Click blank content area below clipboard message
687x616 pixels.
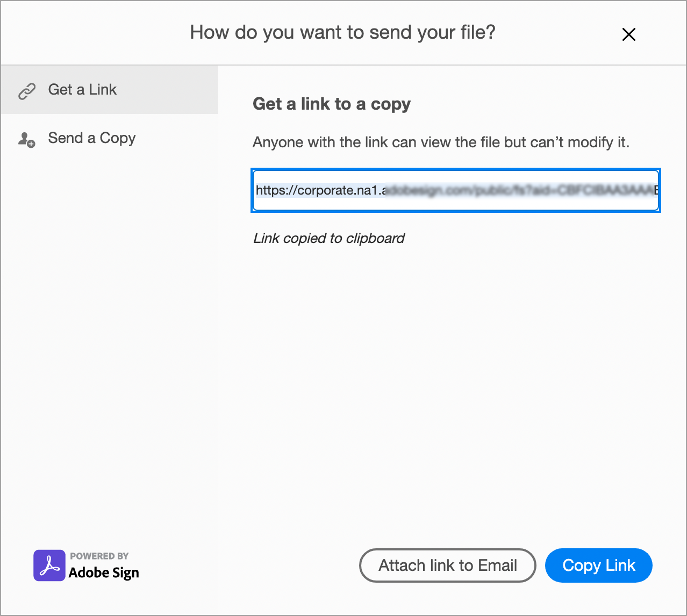(x=452, y=376)
